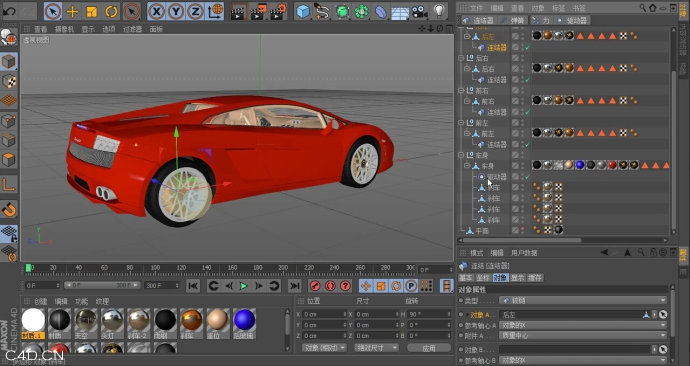Open the 参考轴心 A dropdown

[583, 325]
